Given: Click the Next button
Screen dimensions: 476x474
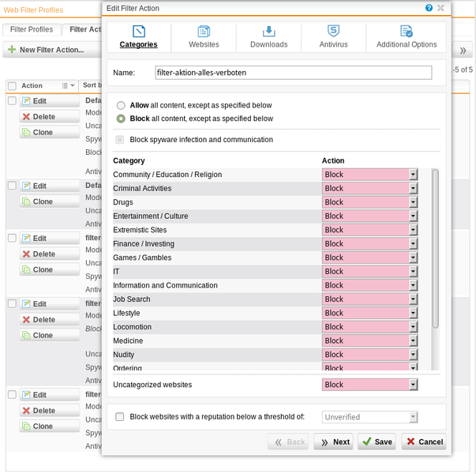Looking at the screenshot, I should click(333, 442).
